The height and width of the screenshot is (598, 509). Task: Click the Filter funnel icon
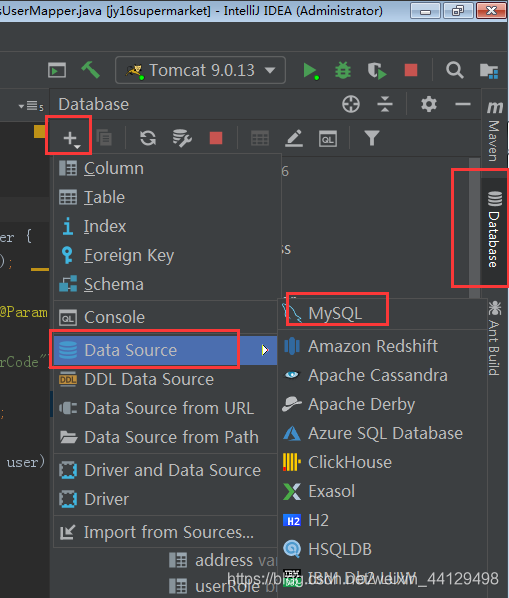(x=372, y=138)
